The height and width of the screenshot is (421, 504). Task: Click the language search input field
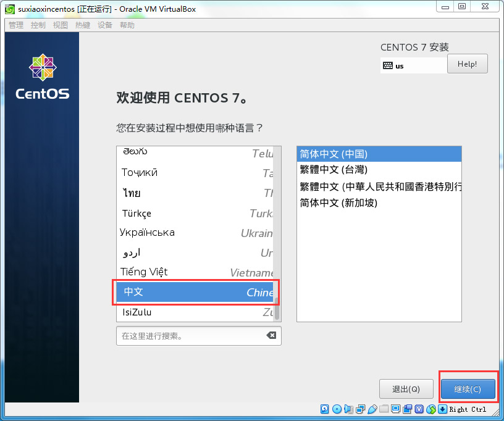click(199, 336)
